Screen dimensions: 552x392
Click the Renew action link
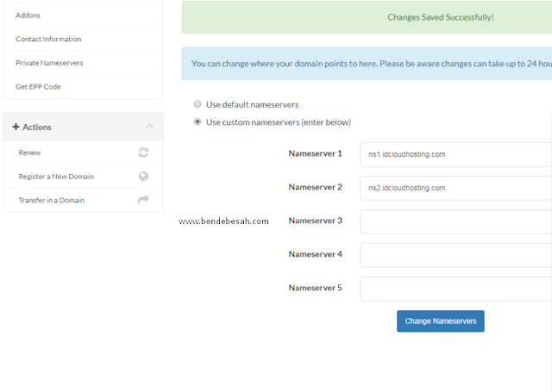pos(29,152)
